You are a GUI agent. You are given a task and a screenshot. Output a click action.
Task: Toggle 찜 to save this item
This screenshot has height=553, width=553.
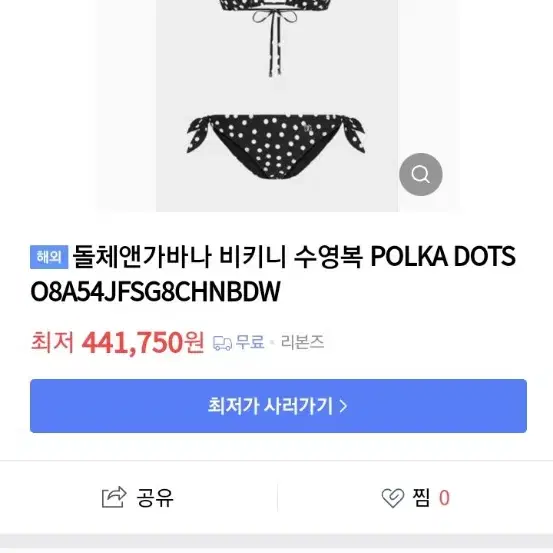tap(421, 498)
